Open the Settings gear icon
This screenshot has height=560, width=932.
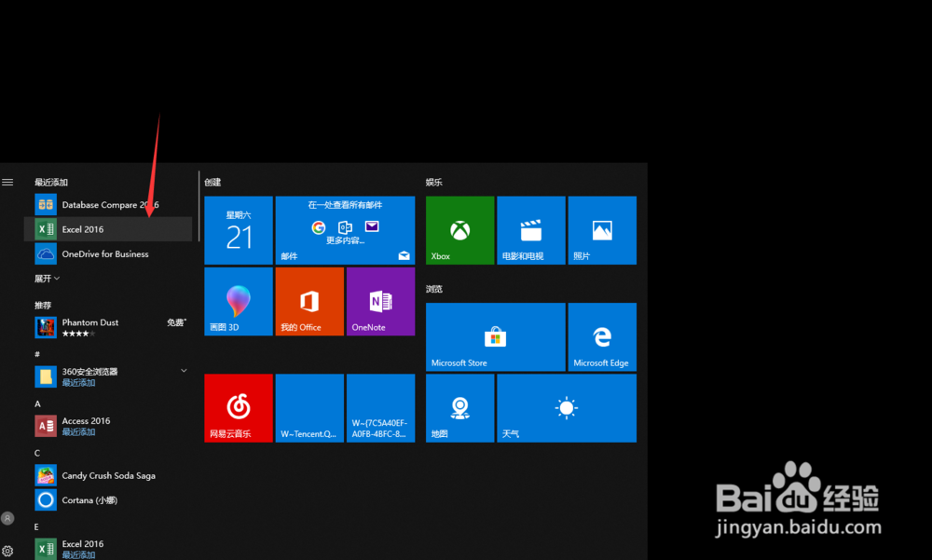point(7,551)
